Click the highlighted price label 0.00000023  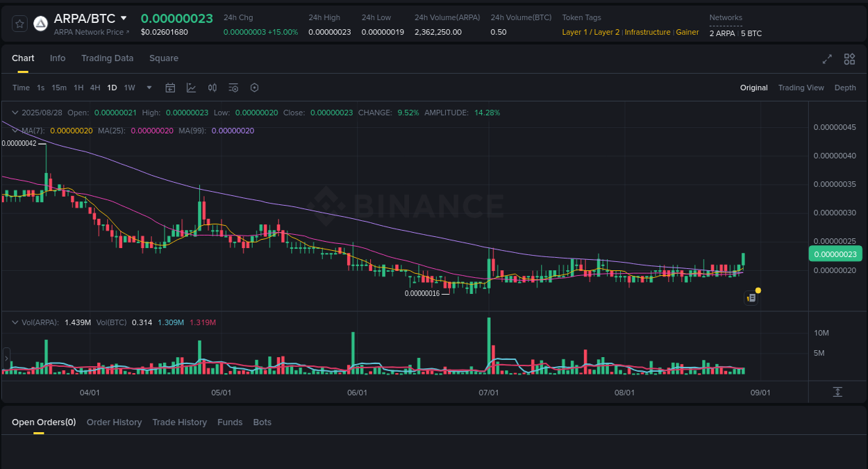pyautogui.click(x=835, y=254)
